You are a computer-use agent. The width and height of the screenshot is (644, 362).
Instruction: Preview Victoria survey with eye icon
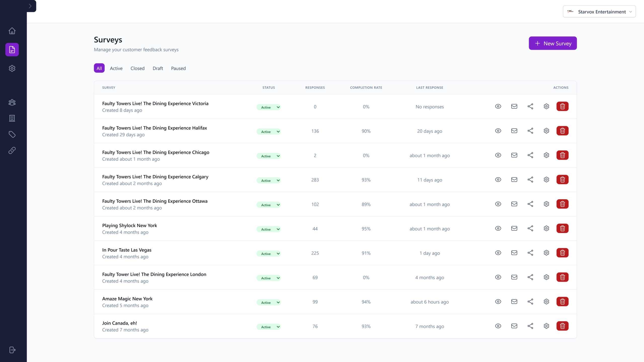(x=498, y=106)
